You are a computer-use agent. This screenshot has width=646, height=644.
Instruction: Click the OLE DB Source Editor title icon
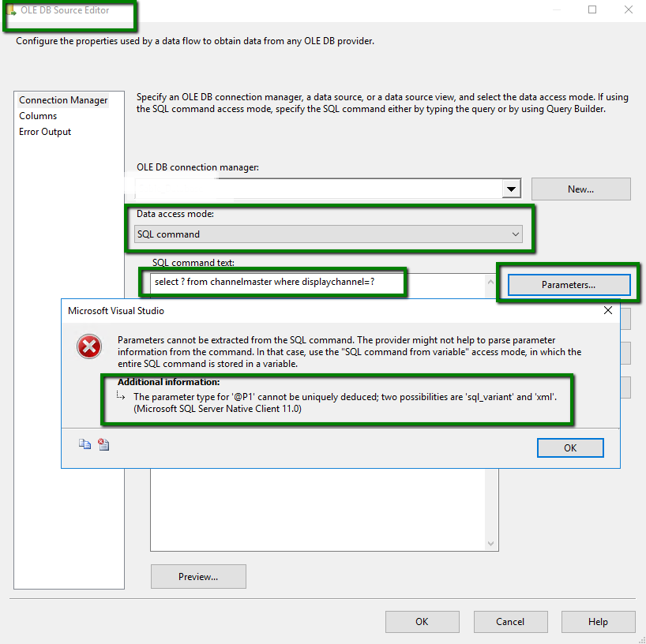pyautogui.click(x=11, y=10)
